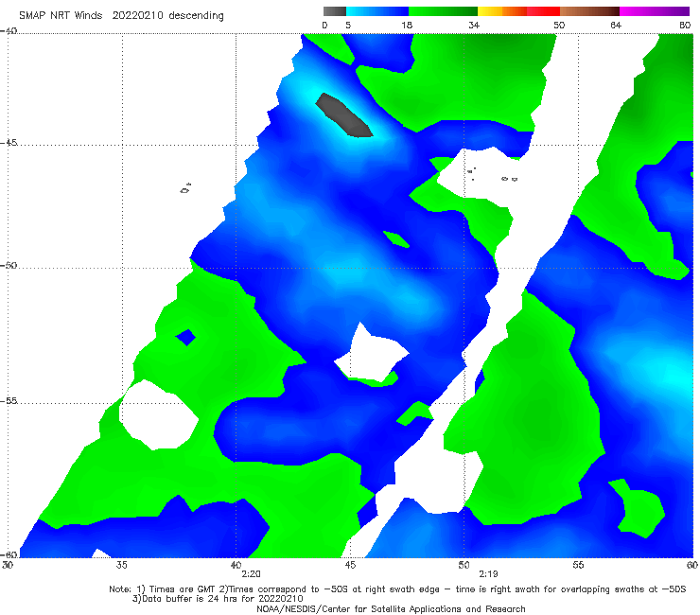Screen dimensions: 700x615
Task: Click the longitude axis label '30'
Action: (8, 565)
